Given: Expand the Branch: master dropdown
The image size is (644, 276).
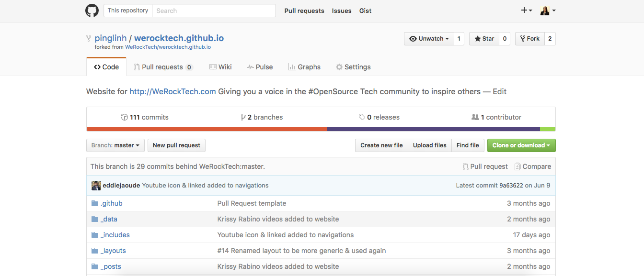Looking at the screenshot, I should [115, 145].
